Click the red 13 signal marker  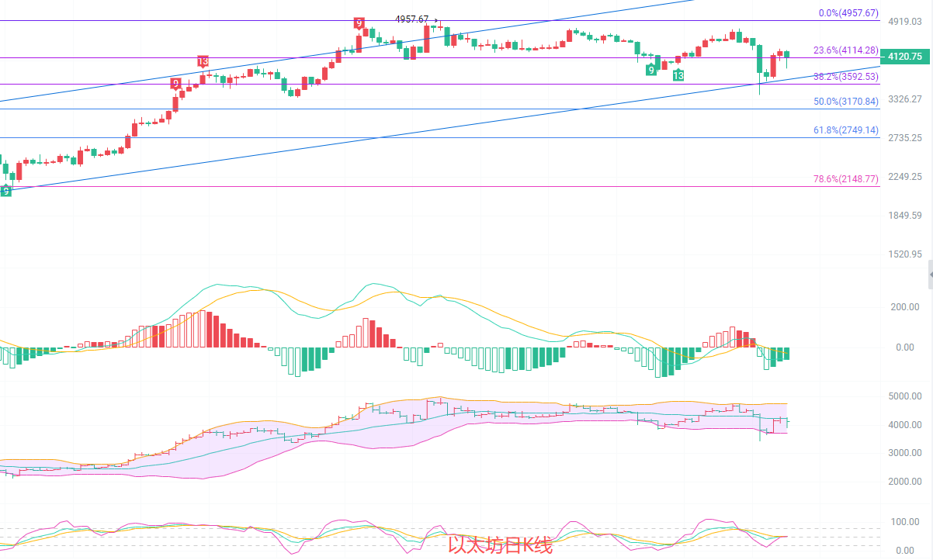[203, 61]
